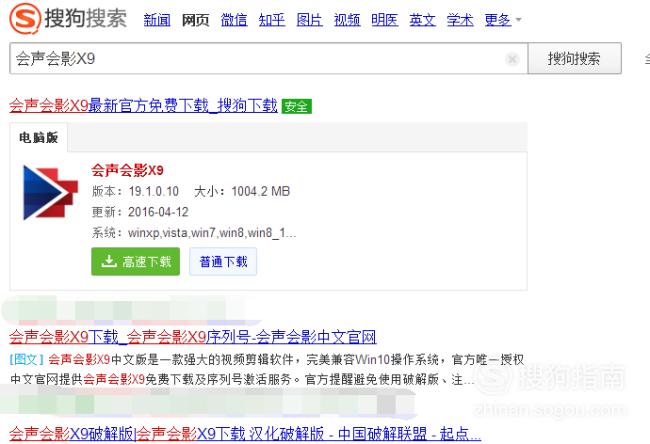The height and width of the screenshot is (444, 650).
Task: Click the green 高速下载 button
Action: point(136,262)
